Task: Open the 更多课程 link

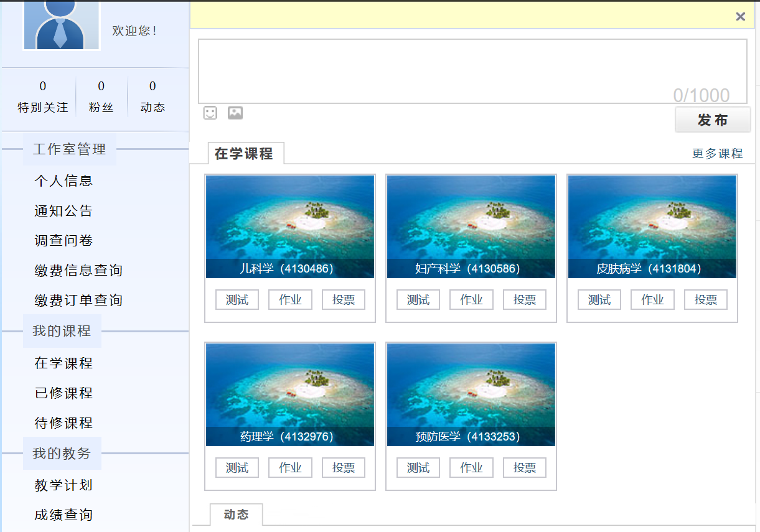Action: [717, 154]
